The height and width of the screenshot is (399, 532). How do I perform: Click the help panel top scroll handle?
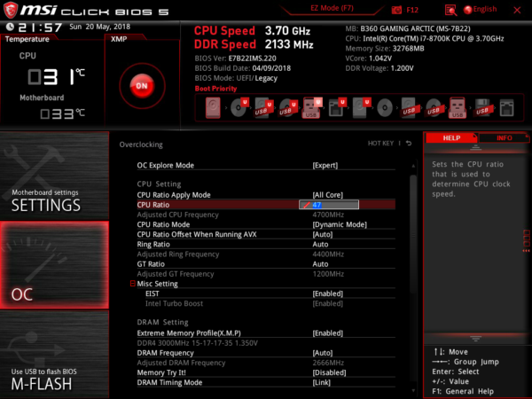475,147
